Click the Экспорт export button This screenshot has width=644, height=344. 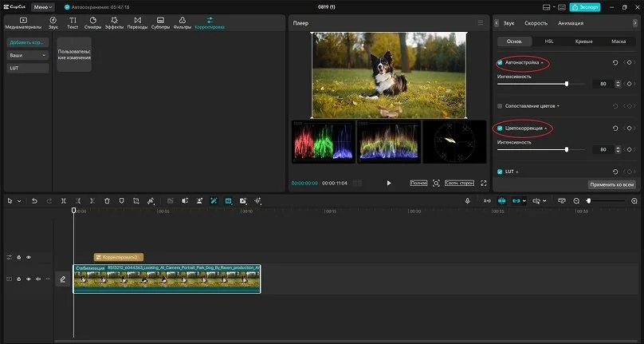tap(585, 7)
